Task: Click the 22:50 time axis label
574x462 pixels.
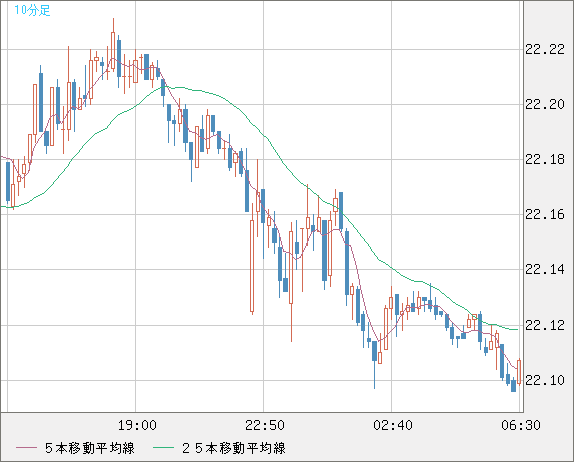Action: coord(265,425)
